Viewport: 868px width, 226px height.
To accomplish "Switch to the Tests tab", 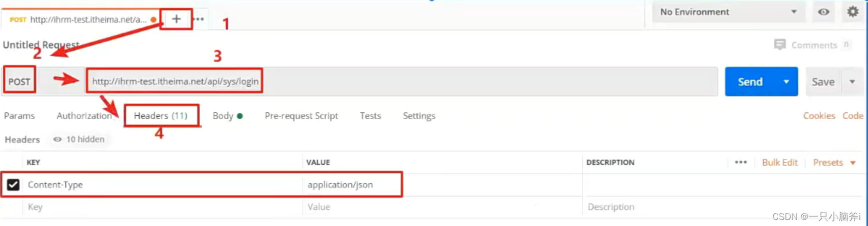I will (370, 116).
